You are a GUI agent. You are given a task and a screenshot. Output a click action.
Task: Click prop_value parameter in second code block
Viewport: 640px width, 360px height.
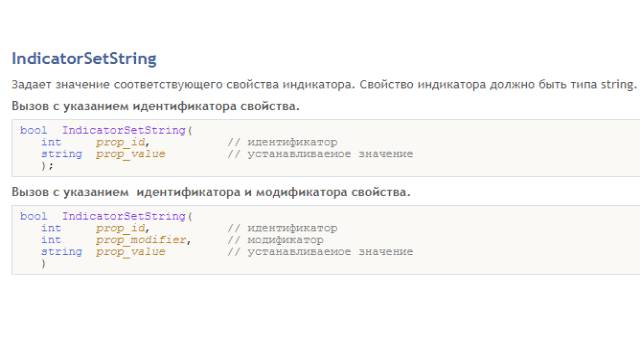(x=131, y=252)
